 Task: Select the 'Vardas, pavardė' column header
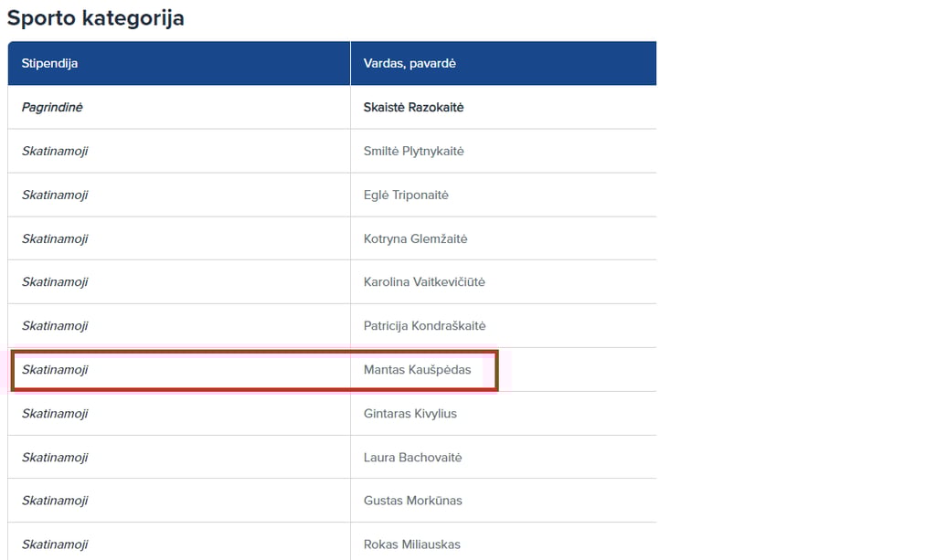pos(504,63)
